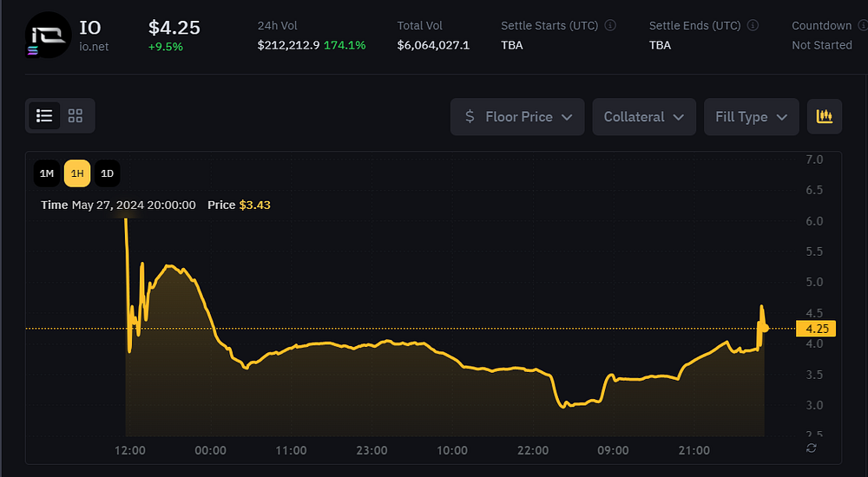Image resolution: width=868 pixels, height=477 pixels.
Task: Click the hover Price $3.43 readout
Action: pos(240,205)
